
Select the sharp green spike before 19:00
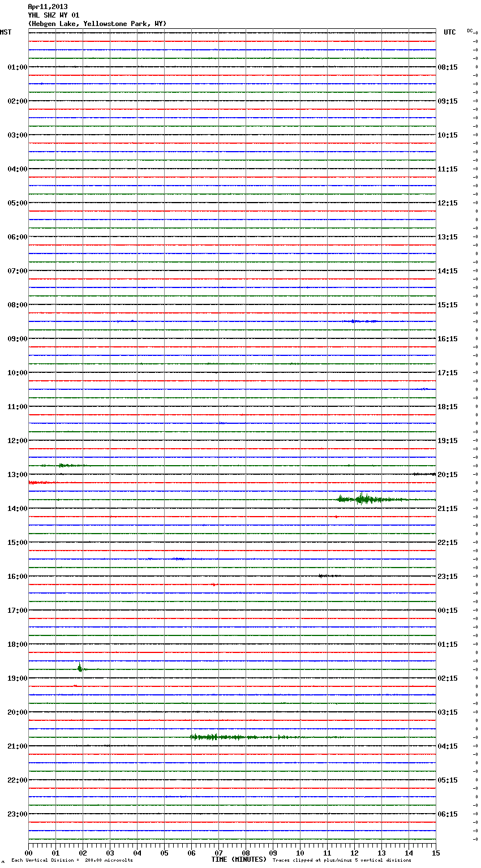(80, 668)
